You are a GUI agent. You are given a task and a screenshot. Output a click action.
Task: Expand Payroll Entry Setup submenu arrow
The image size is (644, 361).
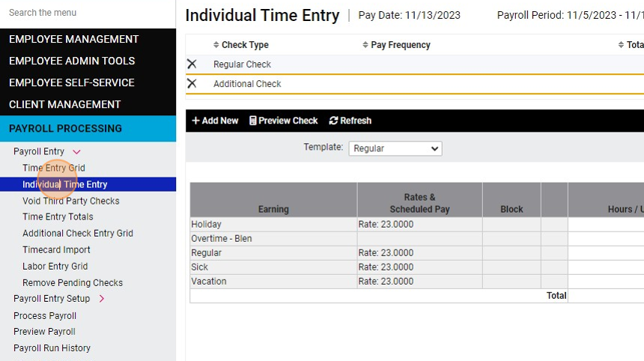pyautogui.click(x=101, y=299)
